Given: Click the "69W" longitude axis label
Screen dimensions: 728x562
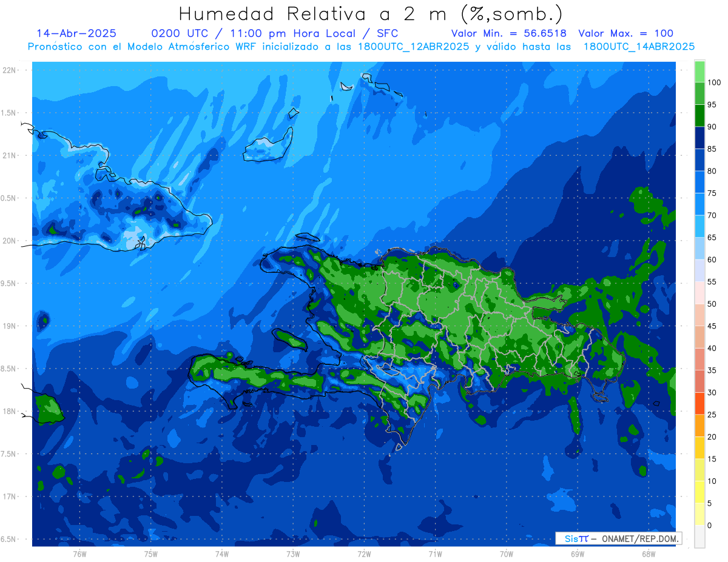Looking at the screenshot, I should [x=578, y=554].
